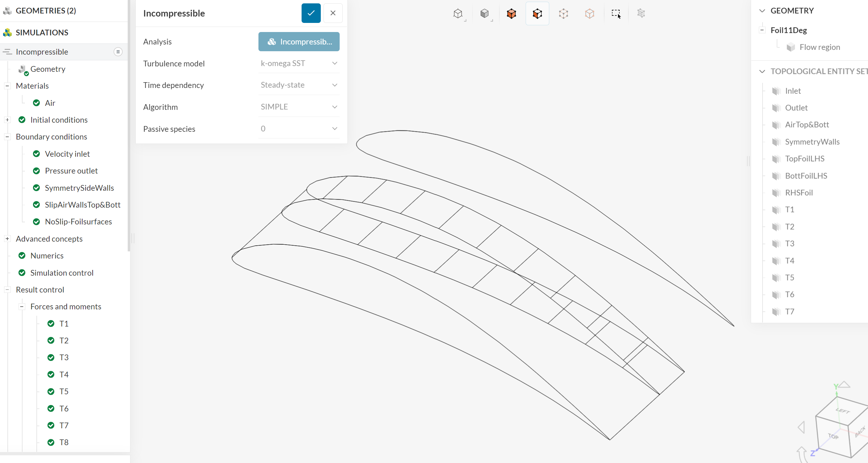This screenshot has width=868, height=463.
Task: Open the Incompressible simulation options menu
Action: [x=118, y=52]
